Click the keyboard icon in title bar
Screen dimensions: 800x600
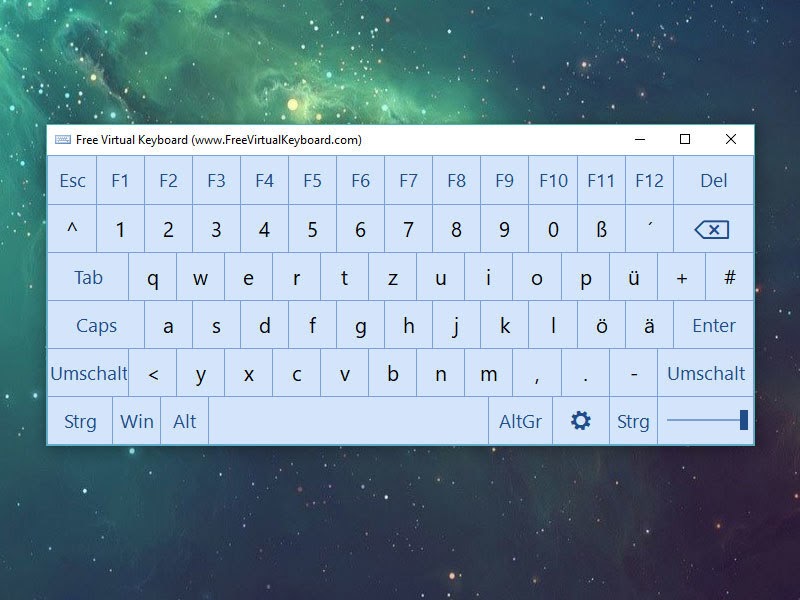tap(63, 140)
